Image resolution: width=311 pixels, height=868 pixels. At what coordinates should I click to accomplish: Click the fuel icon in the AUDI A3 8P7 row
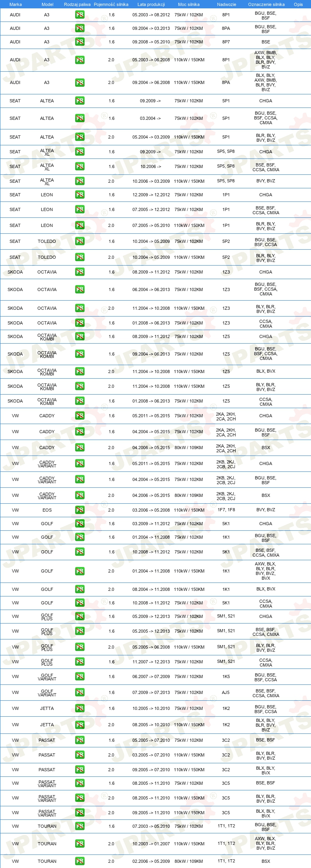click(80, 42)
